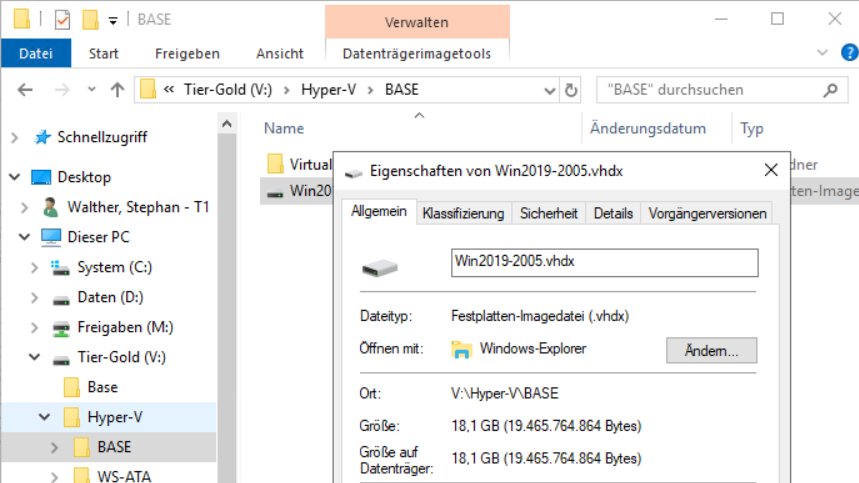The width and height of the screenshot is (859, 483).
Task: Click Hyper-V in the address breadcrumb
Action: click(x=329, y=89)
